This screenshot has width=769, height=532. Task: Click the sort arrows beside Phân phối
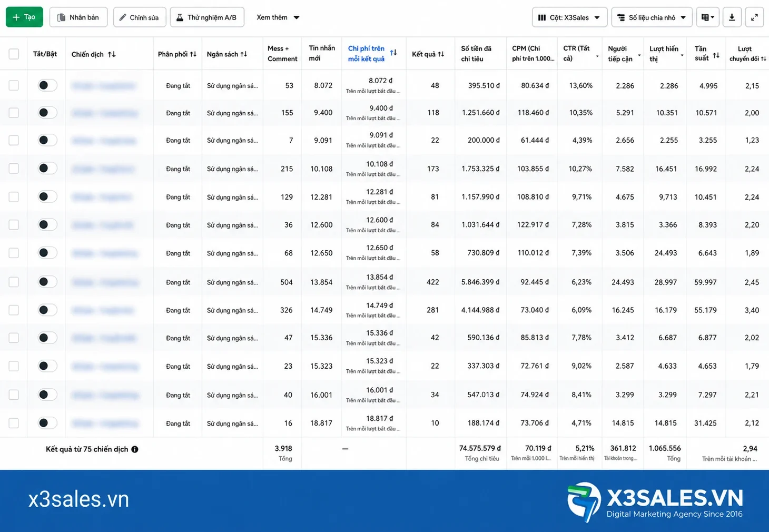point(193,54)
